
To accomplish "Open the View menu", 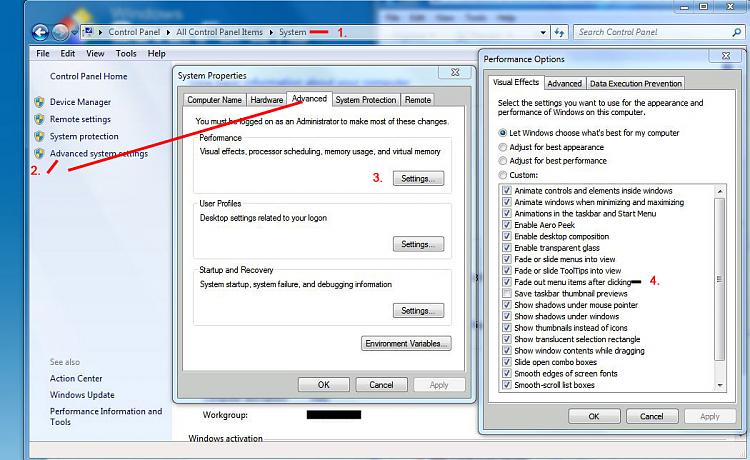I will pyautogui.click(x=95, y=54).
